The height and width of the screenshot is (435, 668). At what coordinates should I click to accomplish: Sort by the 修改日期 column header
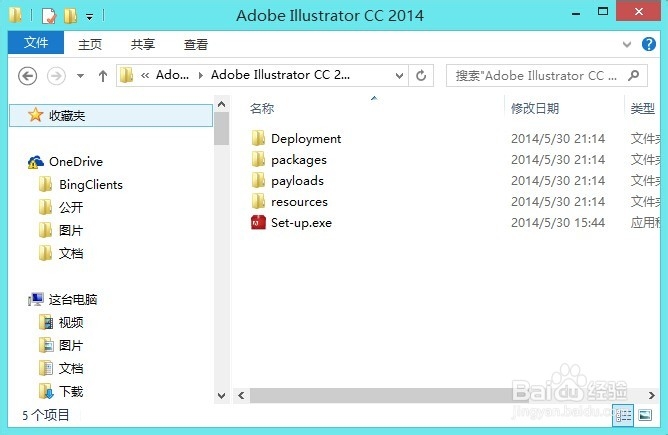(x=535, y=108)
